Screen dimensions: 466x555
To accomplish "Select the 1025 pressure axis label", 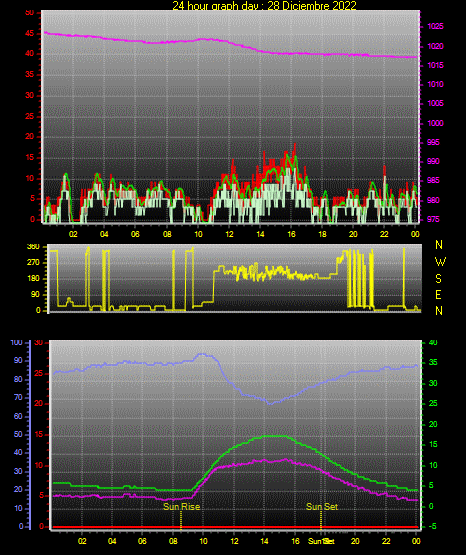I will pyautogui.click(x=435, y=27).
